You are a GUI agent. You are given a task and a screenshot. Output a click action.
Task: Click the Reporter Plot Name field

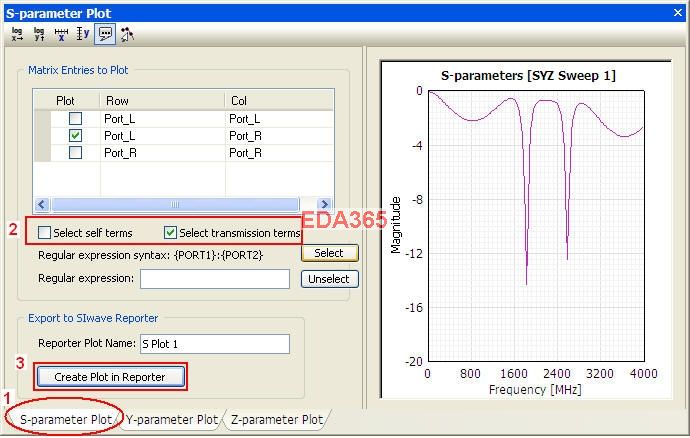click(x=215, y=344)
